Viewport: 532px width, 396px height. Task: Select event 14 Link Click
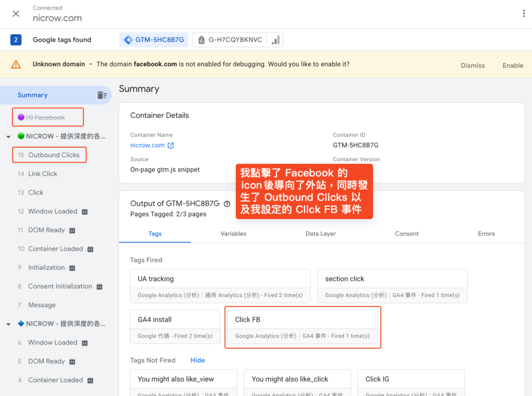37,174
